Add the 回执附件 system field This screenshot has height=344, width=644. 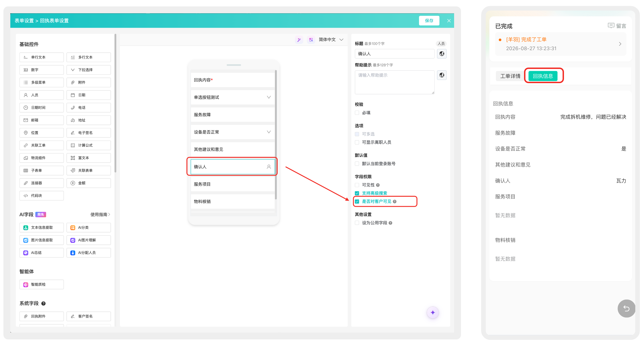coord(42,316)
